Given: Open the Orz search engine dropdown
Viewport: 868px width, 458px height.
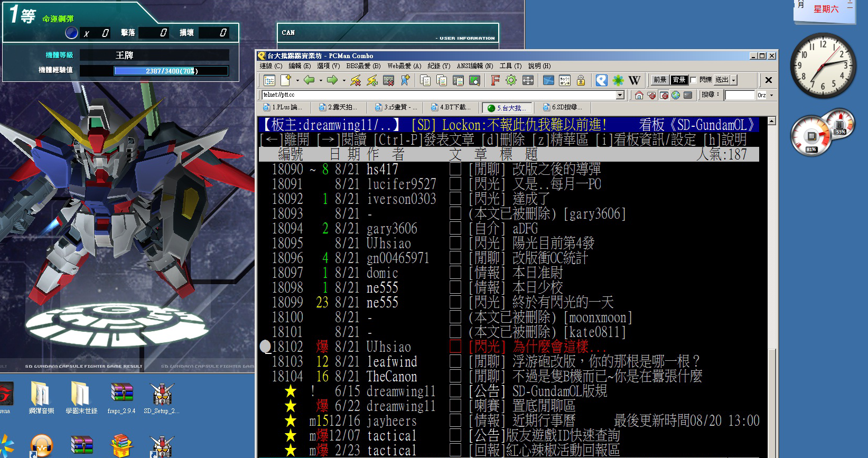Looking at the screenshot, I should coord(771,95).
